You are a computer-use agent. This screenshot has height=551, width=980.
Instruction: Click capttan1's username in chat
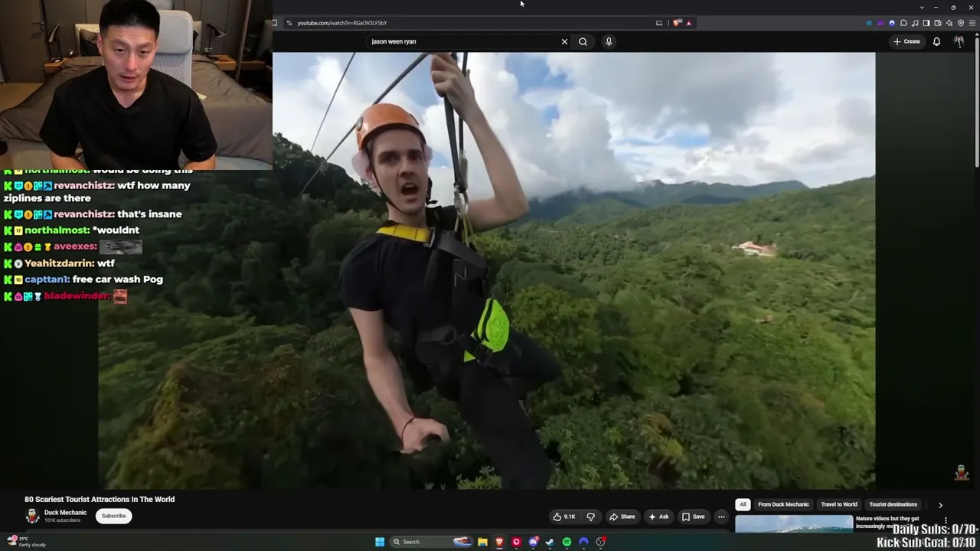coord(47,279)
